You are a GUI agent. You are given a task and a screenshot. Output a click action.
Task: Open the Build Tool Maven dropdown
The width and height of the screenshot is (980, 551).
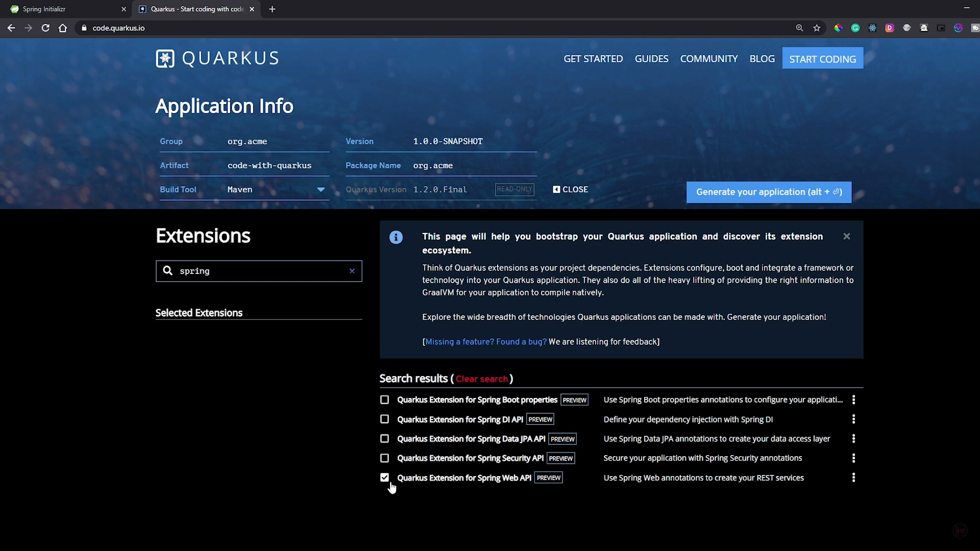coord(276,190)
